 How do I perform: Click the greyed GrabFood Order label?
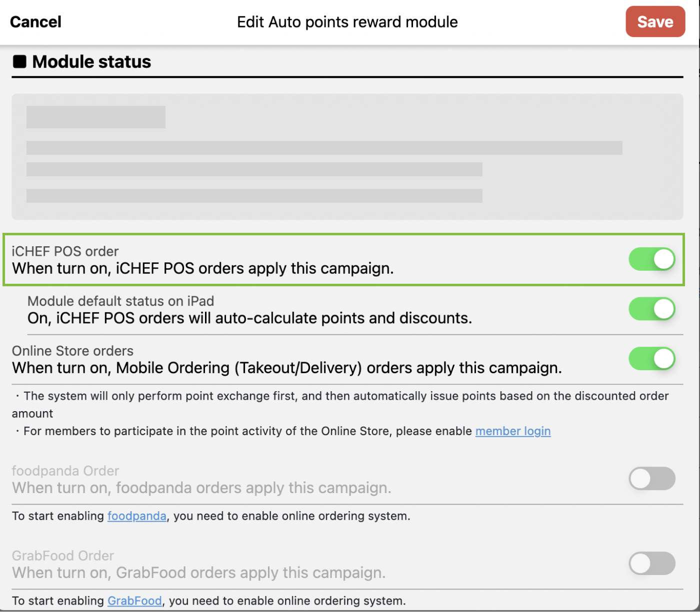[x=63, y=556]
